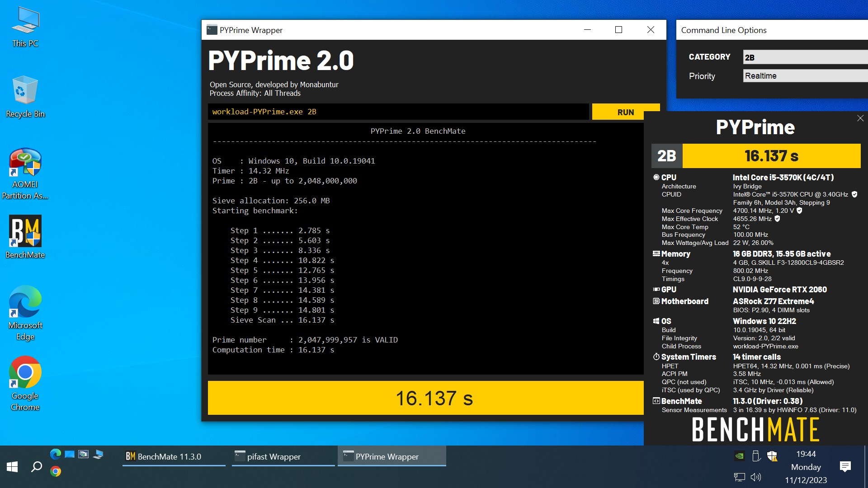Click 'Windows 10 22H2' heading

click(764, 321)
